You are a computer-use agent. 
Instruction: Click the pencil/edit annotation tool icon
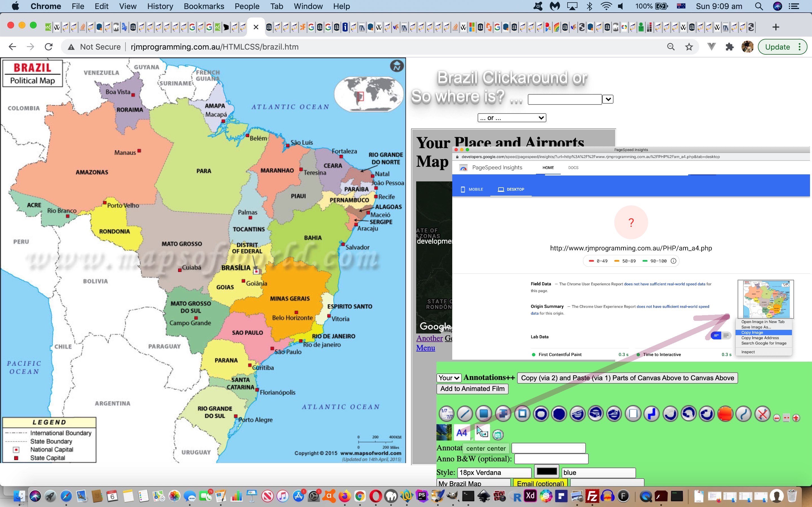(465, 414)
